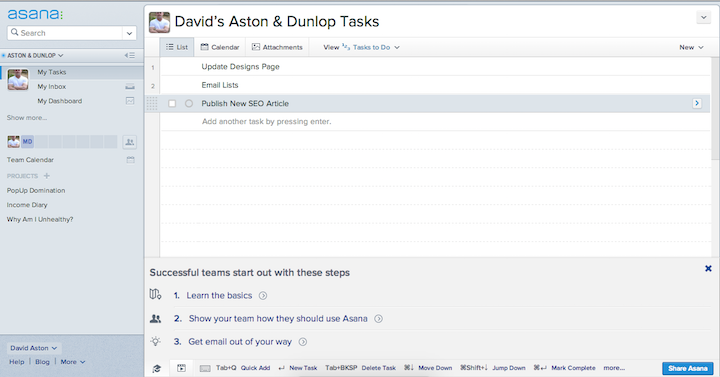
Task: Click the Search field
Action: coord(65,33)
